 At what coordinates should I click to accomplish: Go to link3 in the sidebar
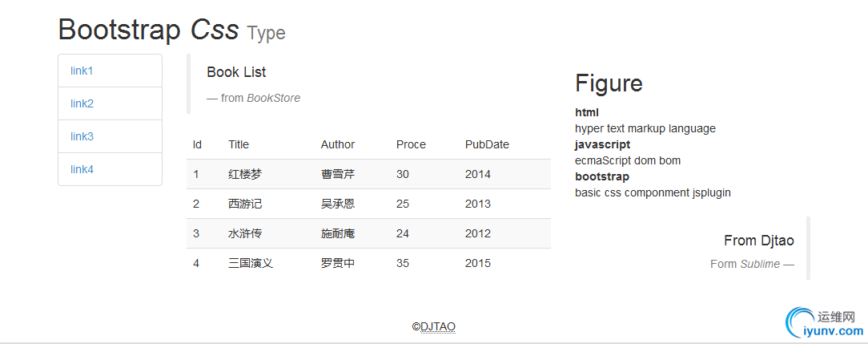click(82, 136)
